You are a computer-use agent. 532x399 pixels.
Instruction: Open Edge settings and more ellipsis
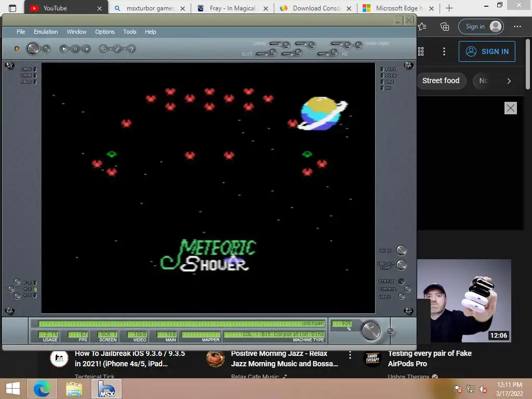(517, 26)
